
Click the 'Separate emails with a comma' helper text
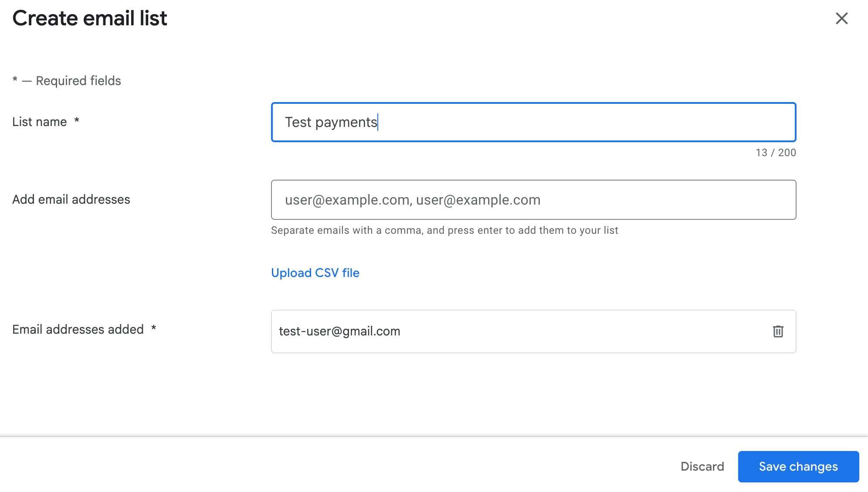point(444,230)
